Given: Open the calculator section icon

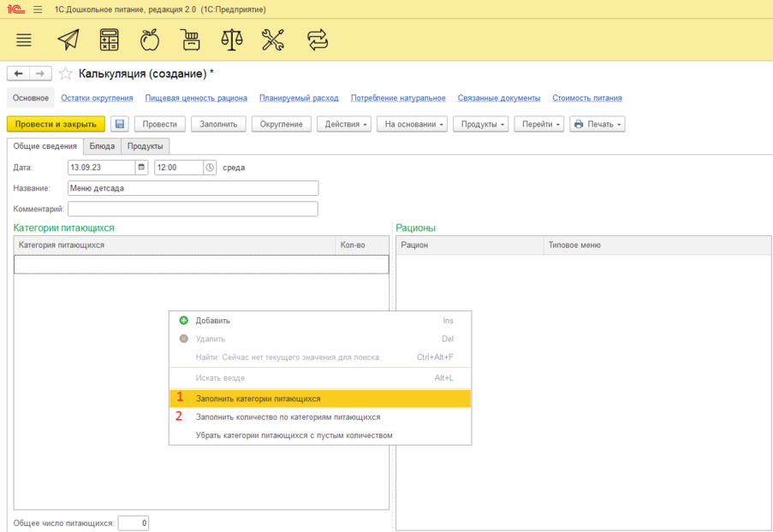Looking at the screenshot, I should click(x=109, y=40).
